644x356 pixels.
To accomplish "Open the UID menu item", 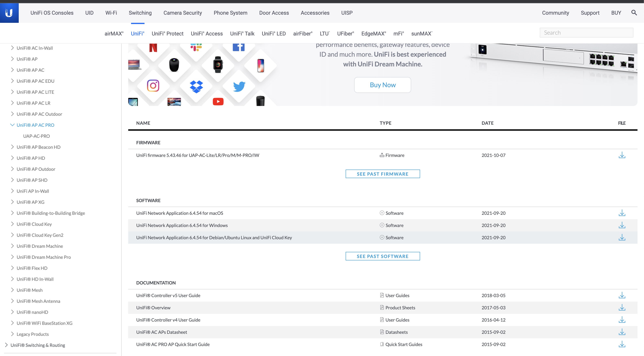I will 89,13.
